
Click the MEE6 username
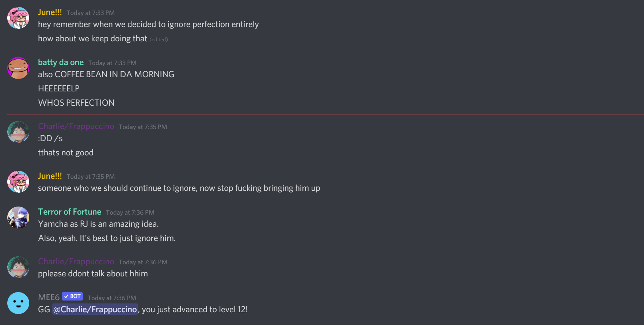[49, 298]
